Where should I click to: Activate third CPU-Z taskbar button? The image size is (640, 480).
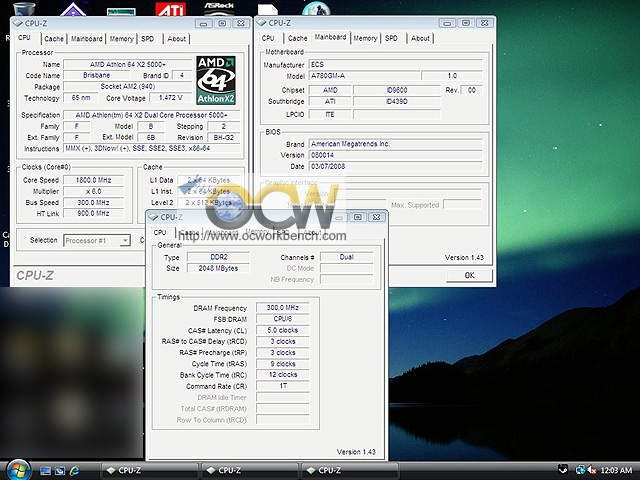pyautogui.click(x=349, y=471)
